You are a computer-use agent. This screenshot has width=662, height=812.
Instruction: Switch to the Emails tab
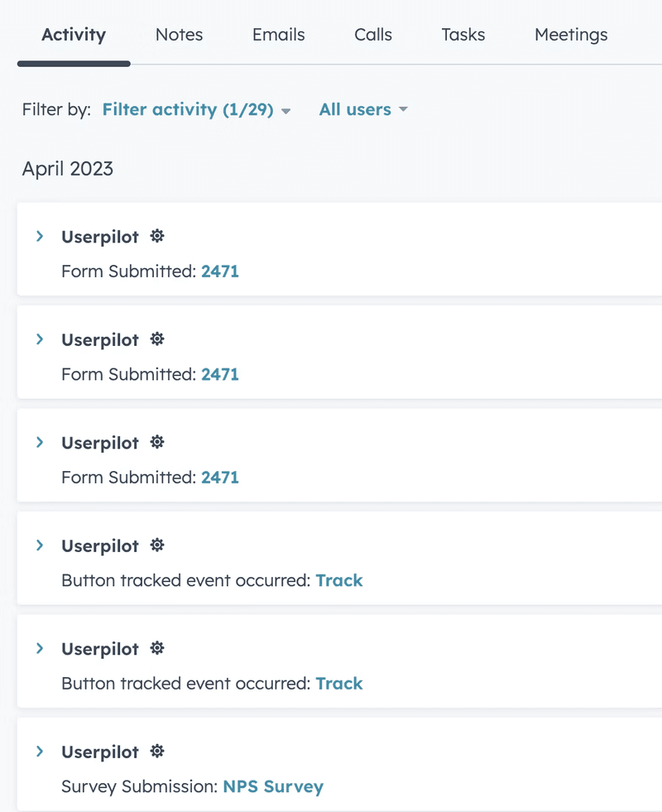278,35
